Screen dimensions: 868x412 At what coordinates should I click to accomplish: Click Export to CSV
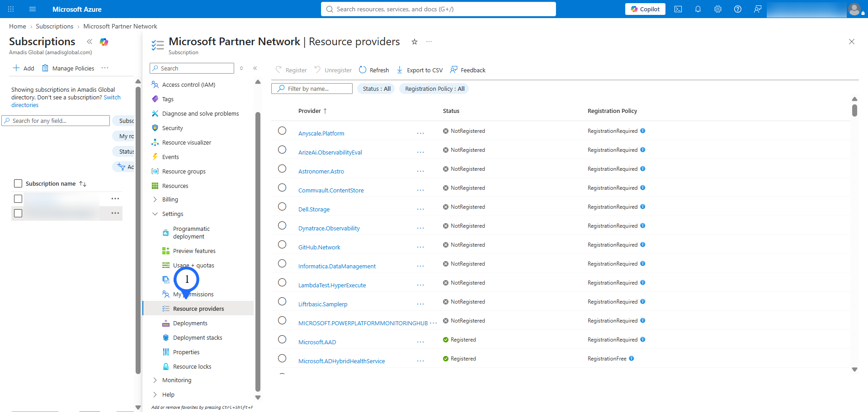click(420, 70)
